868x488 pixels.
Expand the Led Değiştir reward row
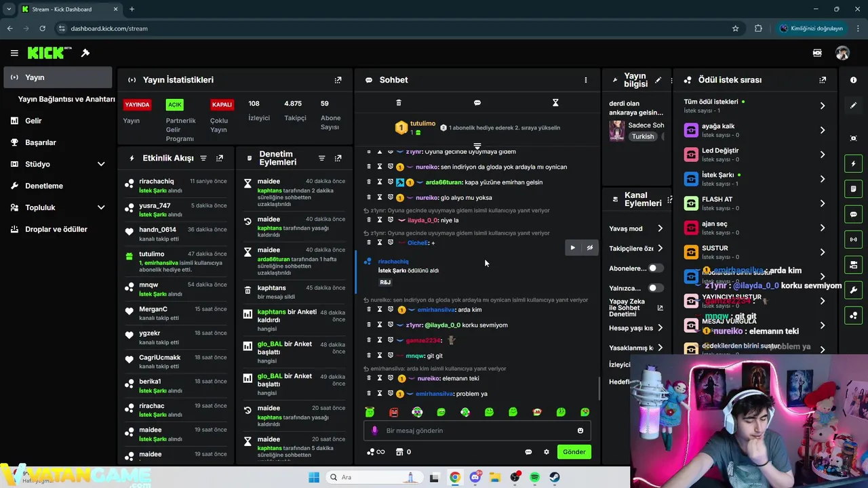click(x=823, y=155)
